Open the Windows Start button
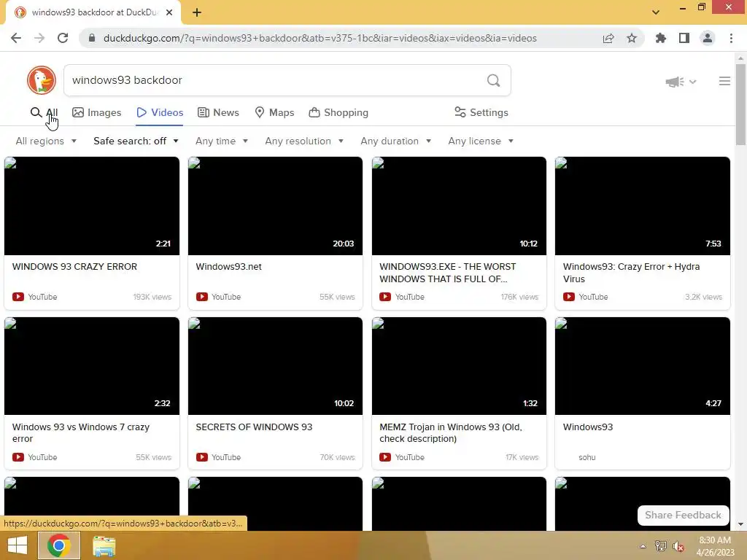 pyautogui.click(x=18, y=545)
